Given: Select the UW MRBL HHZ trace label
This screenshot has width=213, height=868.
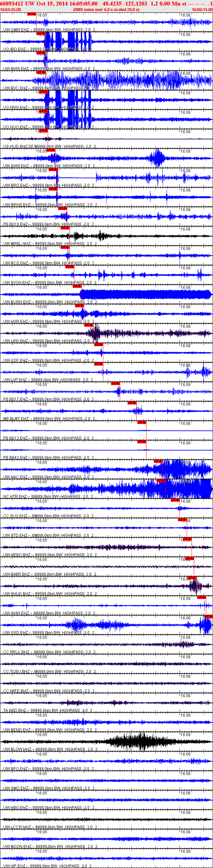Looking at the screenshot, I should coord(50,244).
